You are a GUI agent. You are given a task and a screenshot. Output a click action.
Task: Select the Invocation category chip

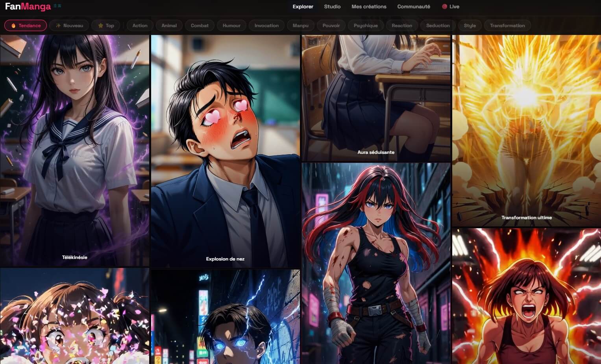point(266,26)
